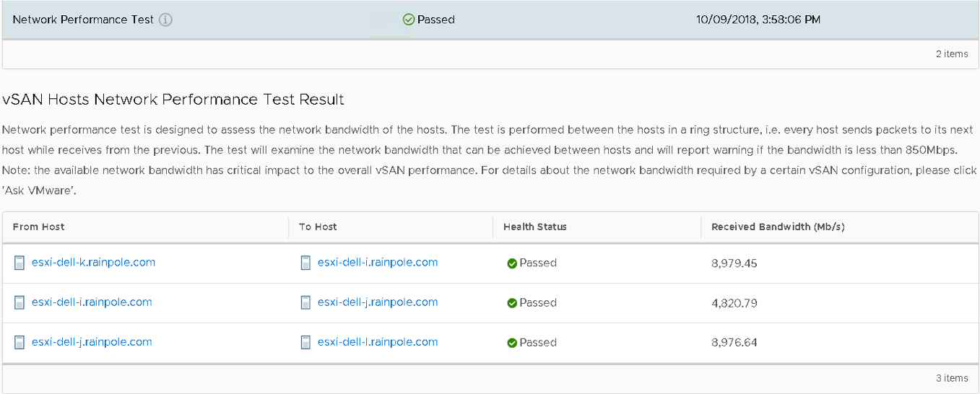
Task: Click green Passed icon in Network Performance Test row
Action: coord(408,20)
